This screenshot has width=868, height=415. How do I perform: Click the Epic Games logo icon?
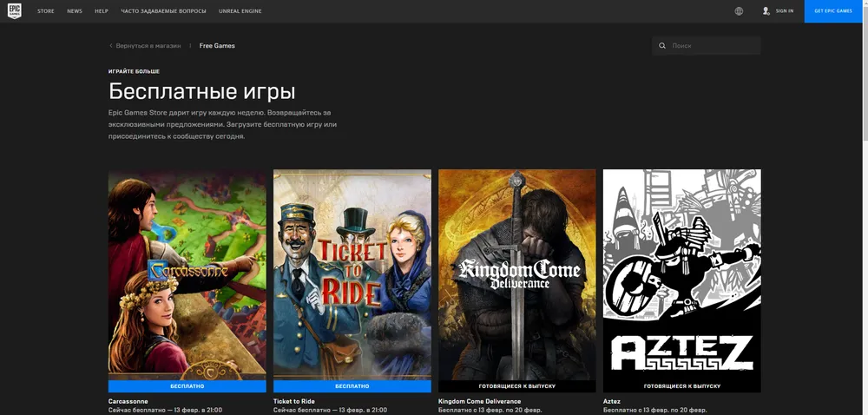point(15,11)
